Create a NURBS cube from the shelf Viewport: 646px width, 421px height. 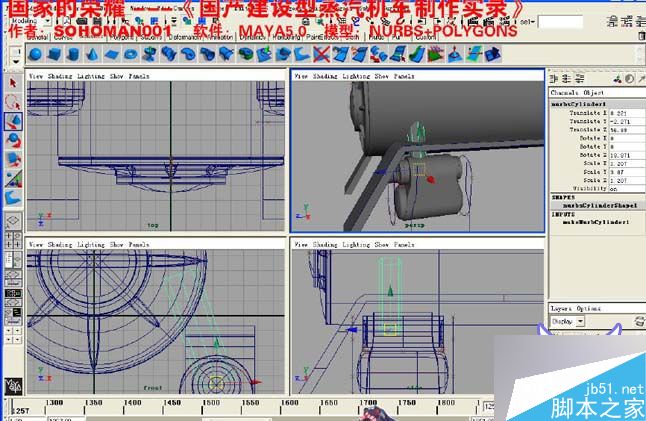pyautogui.click(x=54, y=54)
